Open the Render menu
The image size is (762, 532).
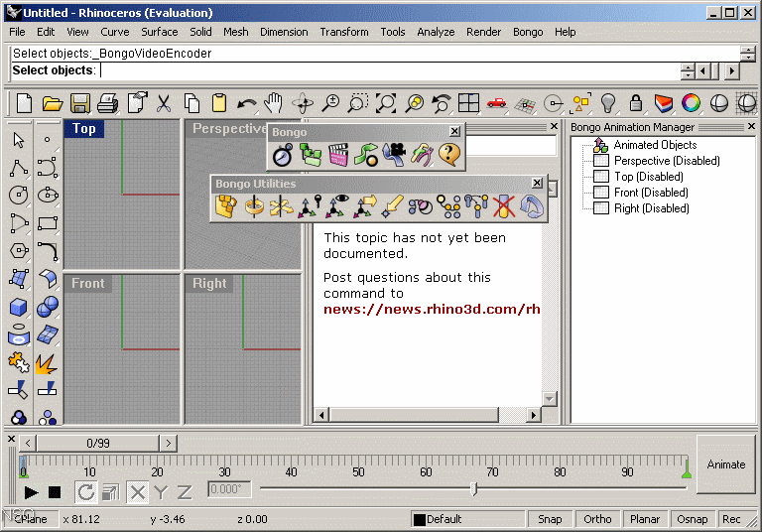click(x=483, y=32)
